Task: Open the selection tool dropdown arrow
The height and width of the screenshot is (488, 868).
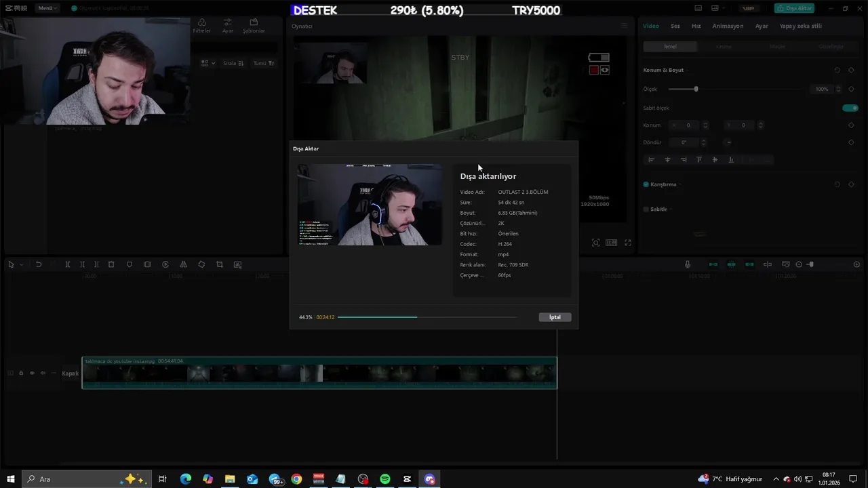Action: click(x=21, y=264)
